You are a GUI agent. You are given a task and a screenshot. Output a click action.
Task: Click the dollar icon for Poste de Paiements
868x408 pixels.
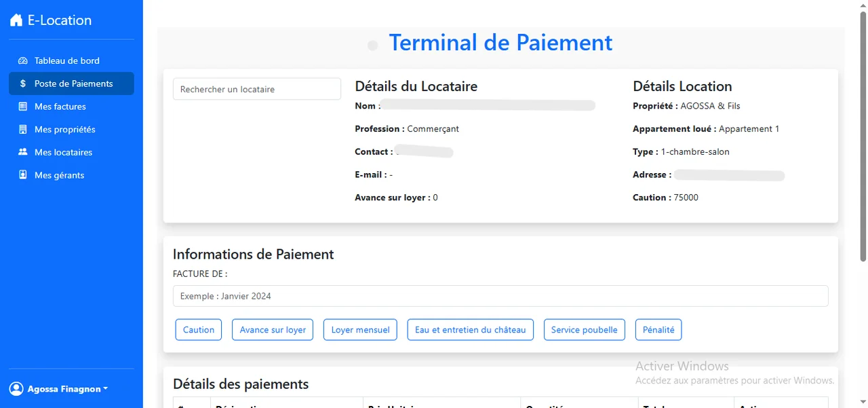[x=23, y=84]
